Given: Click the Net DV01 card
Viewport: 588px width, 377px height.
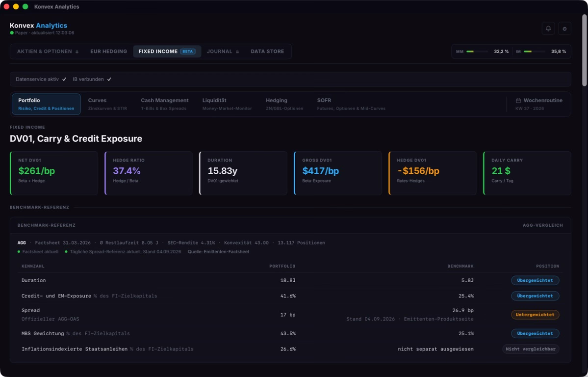Looking at the screenshot, I should pos(54,173).
